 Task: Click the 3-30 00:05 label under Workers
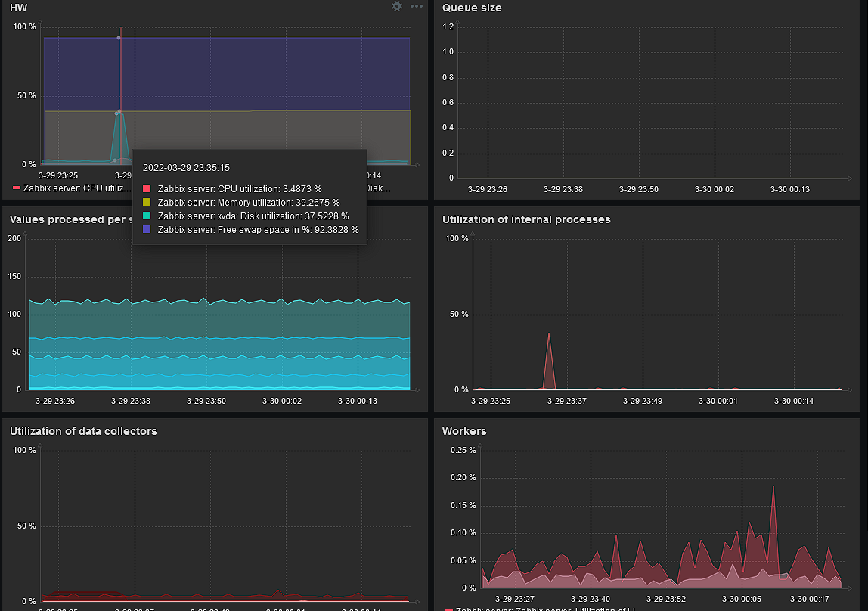coord(741,599)
